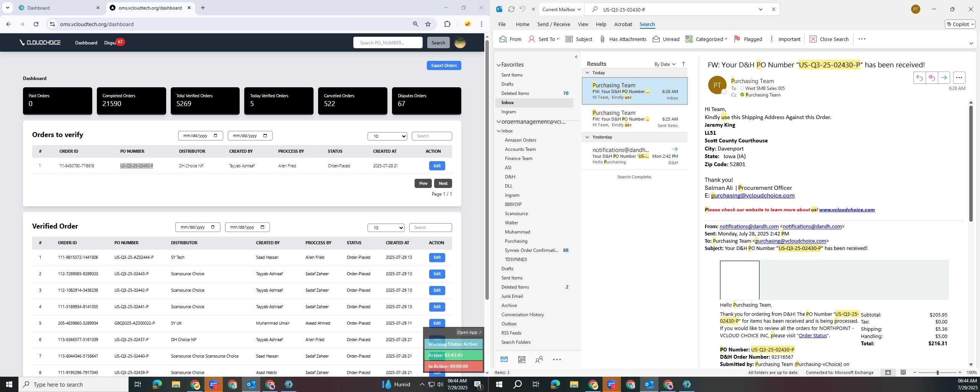
Task: Click Search button beside PO_NUMBER field
Action: [x=438, y=42]
